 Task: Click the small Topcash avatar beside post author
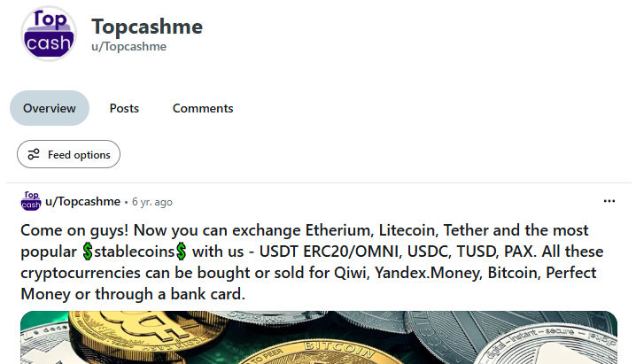pos(31,201)
